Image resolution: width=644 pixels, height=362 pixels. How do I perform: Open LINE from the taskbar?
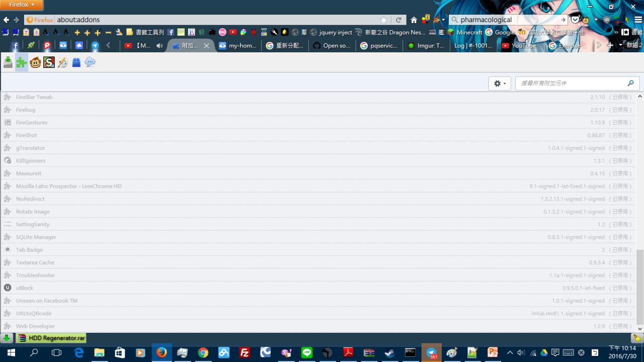point(307,353)
